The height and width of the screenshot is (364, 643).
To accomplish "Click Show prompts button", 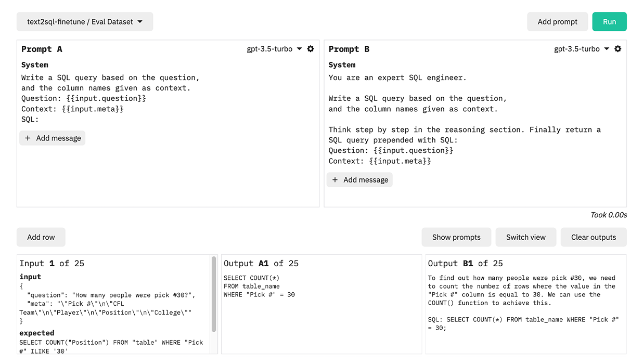I will (x=456, y=237).
